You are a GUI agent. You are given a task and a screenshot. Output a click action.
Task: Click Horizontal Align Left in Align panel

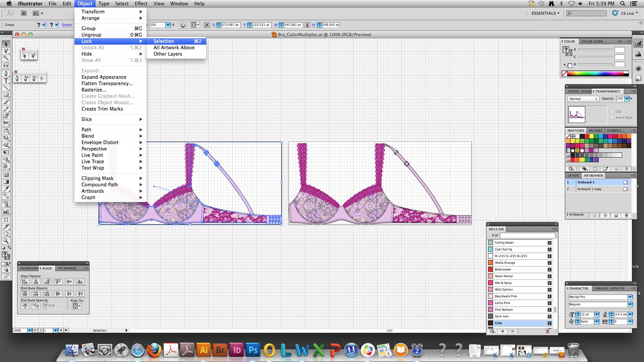click(25, 282)
